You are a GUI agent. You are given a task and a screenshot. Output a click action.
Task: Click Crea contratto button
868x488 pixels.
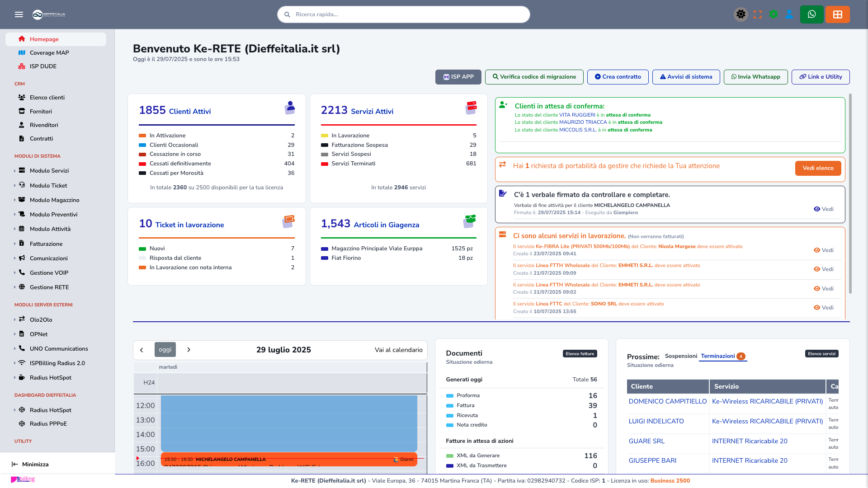pyautogui.click(x=618, y=77)
